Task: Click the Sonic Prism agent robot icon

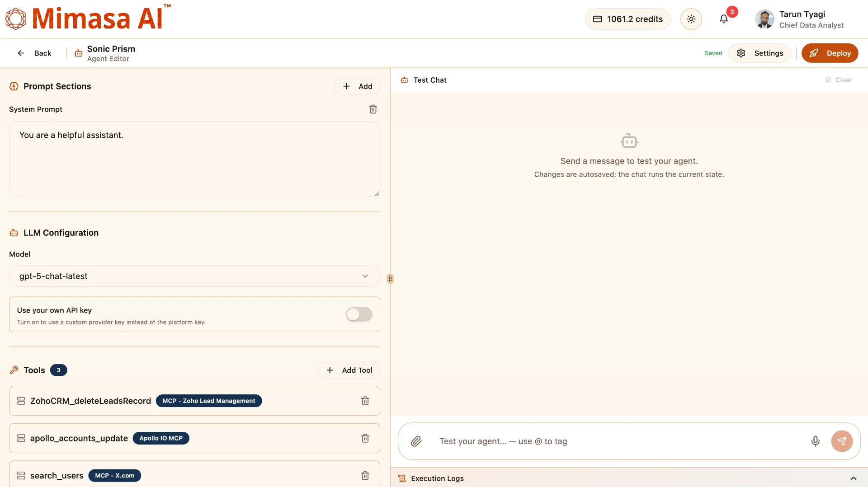Action: click(79, 53)
